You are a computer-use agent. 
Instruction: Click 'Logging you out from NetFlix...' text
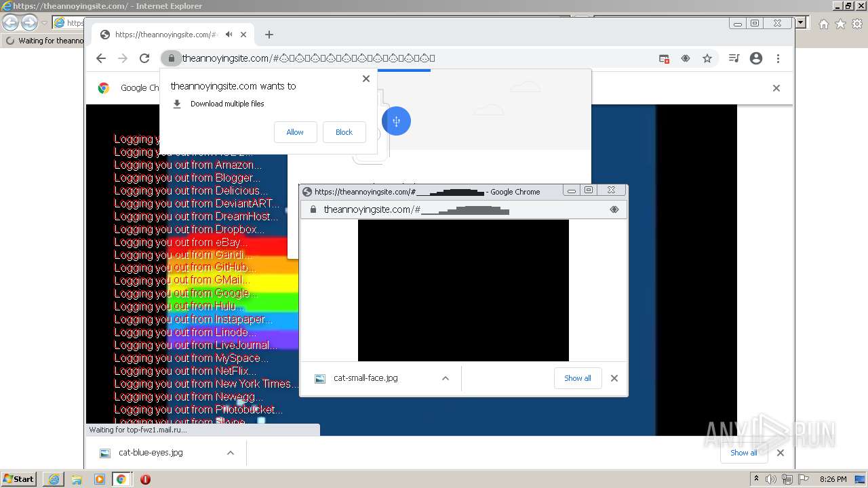185,371
